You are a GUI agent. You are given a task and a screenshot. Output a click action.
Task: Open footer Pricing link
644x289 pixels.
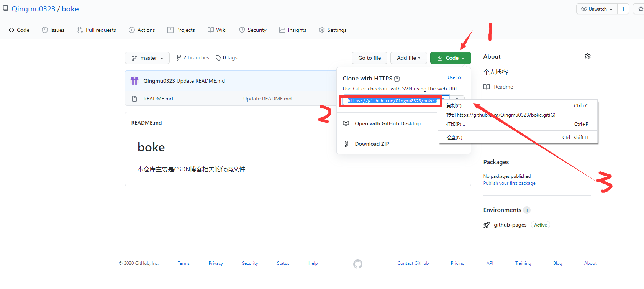[457, 263]
